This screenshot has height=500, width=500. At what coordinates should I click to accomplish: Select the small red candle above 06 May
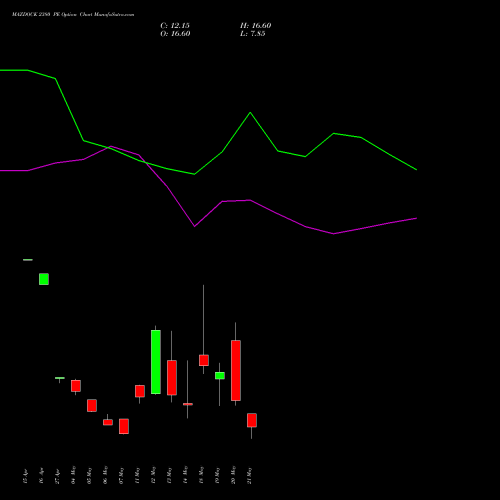tap(108, 422)
